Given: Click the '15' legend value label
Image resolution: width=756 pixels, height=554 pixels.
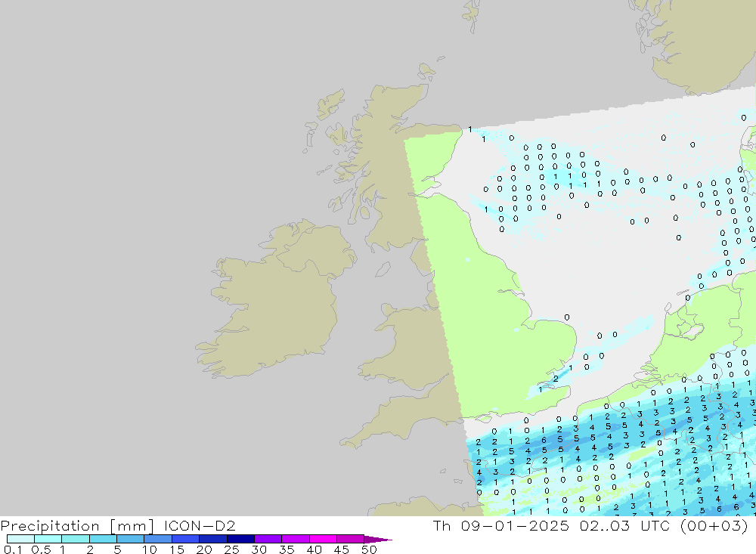Looking at the screenshot, I should click(x=177, y=549).
